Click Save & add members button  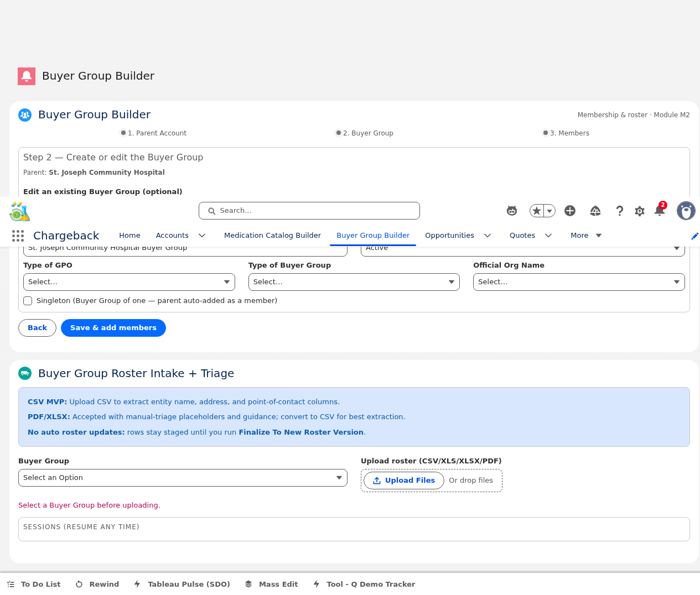[x=113, y=328]
